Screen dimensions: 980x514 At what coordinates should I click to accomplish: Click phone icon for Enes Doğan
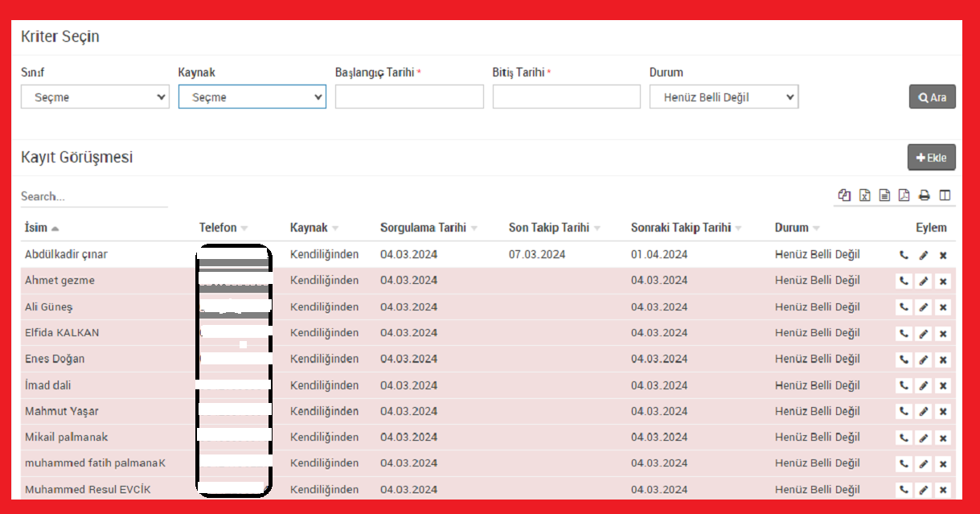point(904,360)
